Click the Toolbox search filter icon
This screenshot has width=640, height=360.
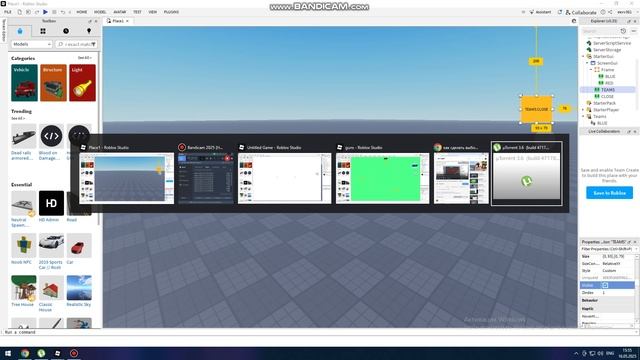(x=93, y=44)
